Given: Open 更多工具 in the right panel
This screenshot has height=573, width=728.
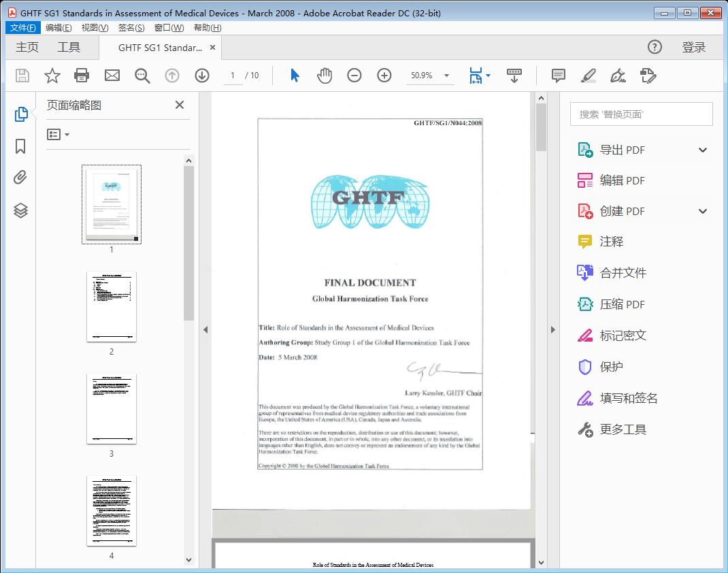Looking at the screenshot, I should point(624,429).
